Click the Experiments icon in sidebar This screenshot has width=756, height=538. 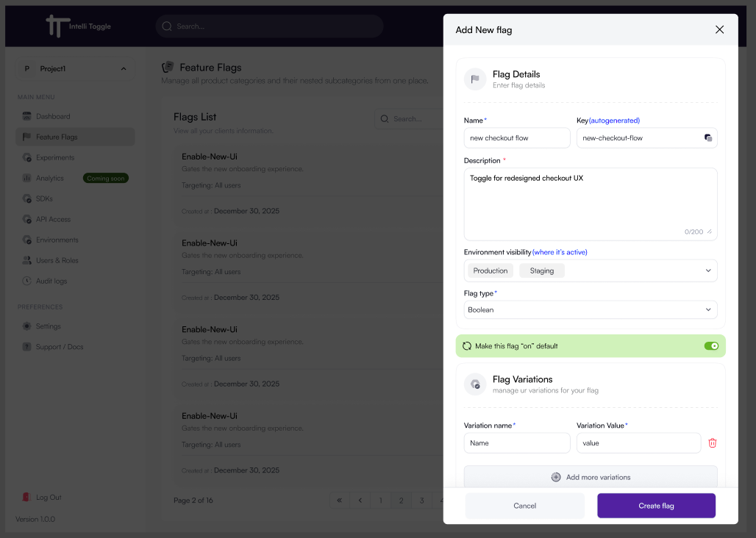[27, 157]
